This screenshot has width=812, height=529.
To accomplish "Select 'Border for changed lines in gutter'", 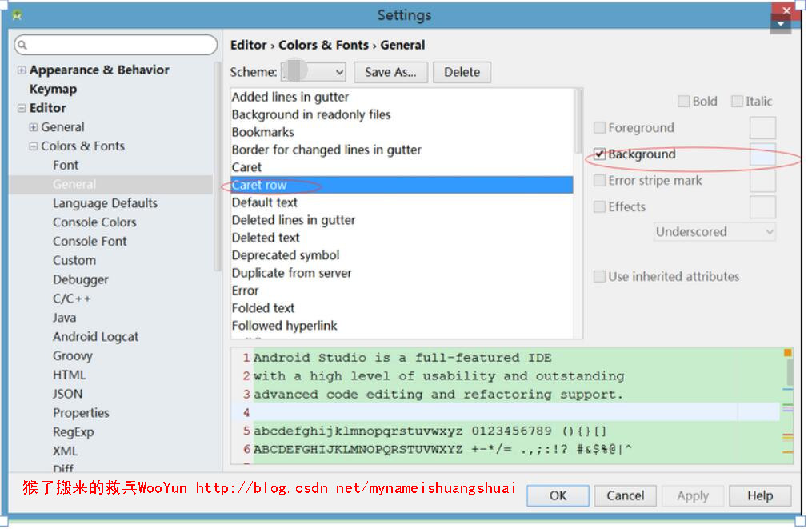I will click(x=402, y=150).
